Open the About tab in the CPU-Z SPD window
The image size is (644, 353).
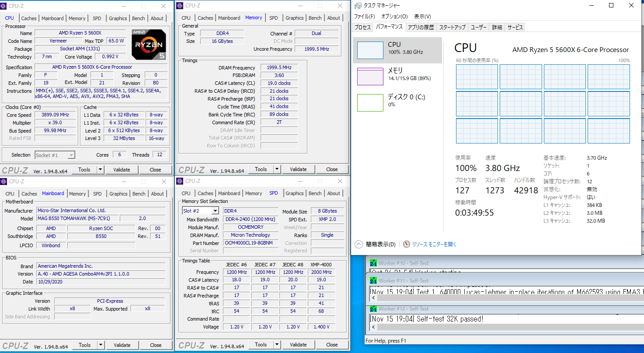[334, 193]
